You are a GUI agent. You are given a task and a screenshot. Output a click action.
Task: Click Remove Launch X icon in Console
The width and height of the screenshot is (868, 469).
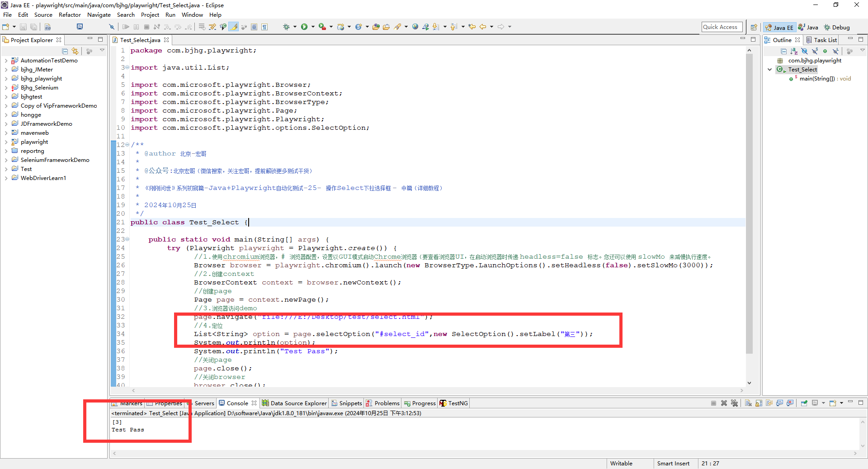tap(724, 403)
